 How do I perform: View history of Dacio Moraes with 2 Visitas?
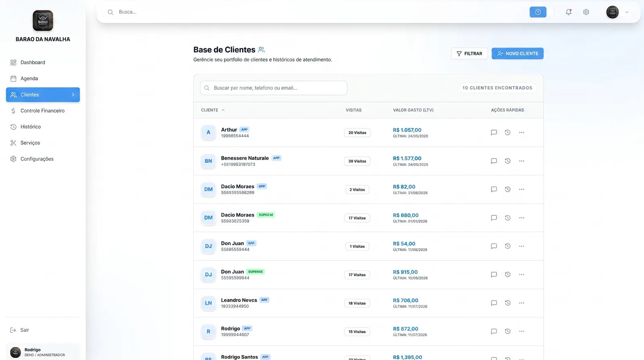[x=508, y=189]
